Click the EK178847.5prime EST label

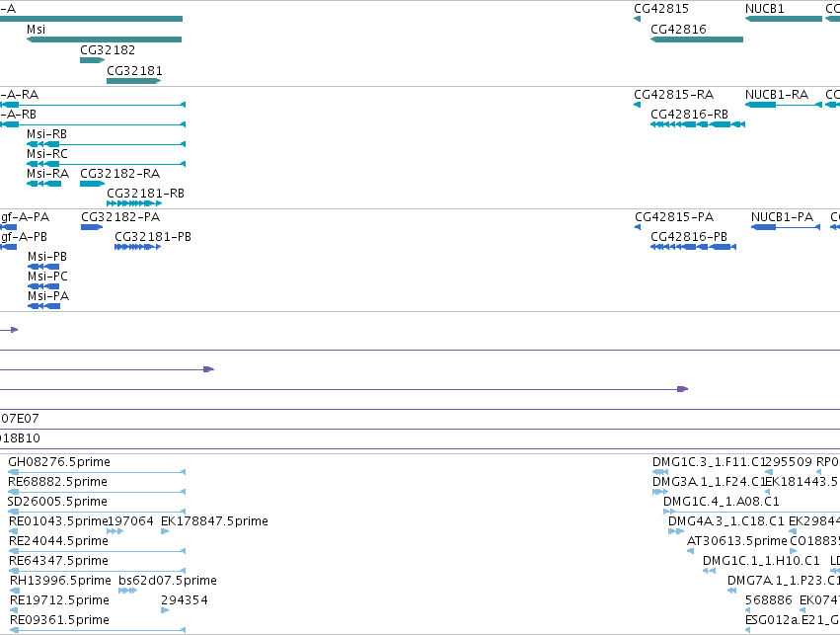click(214, 521)
